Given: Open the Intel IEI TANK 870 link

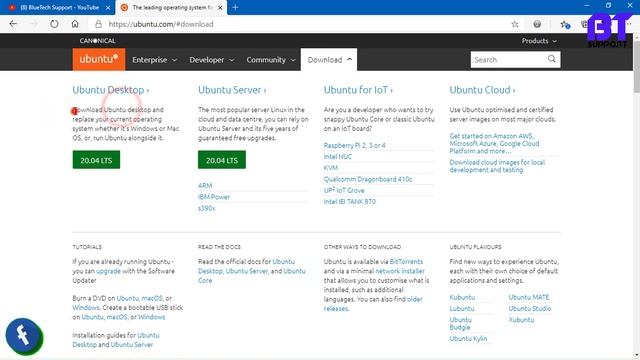Looking at the screenshot, I should pyautogui.click(x=349, y=202).
